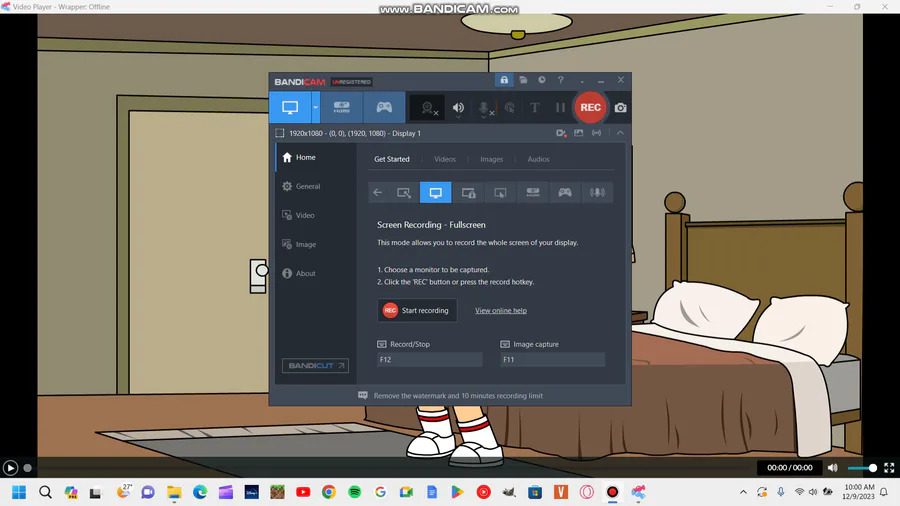Image resolution: width=900 pixels, height=506 pixels.
Task: Play the video in Video Player
Action: click(x=10, y=468)
